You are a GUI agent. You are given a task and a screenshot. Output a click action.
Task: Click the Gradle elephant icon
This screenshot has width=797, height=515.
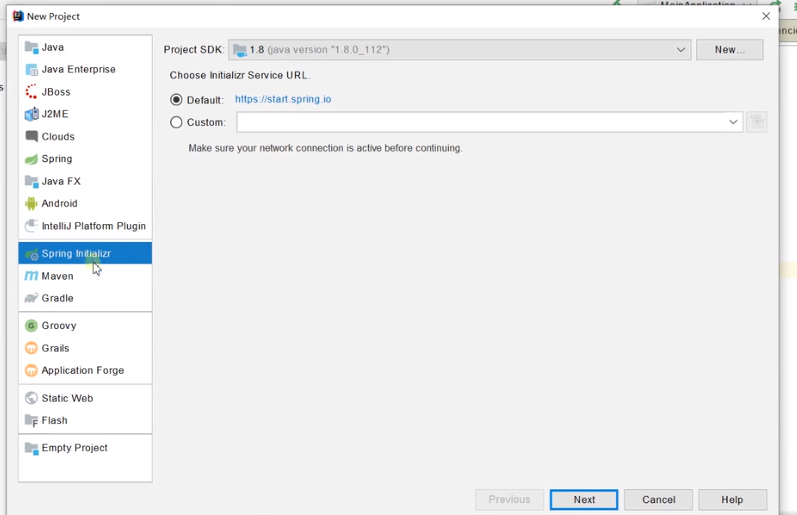32,298
